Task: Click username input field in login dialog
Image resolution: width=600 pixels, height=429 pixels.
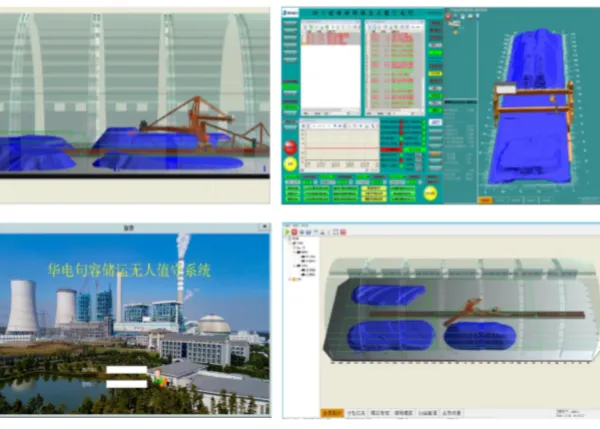Action: click(x=127, y=370)
